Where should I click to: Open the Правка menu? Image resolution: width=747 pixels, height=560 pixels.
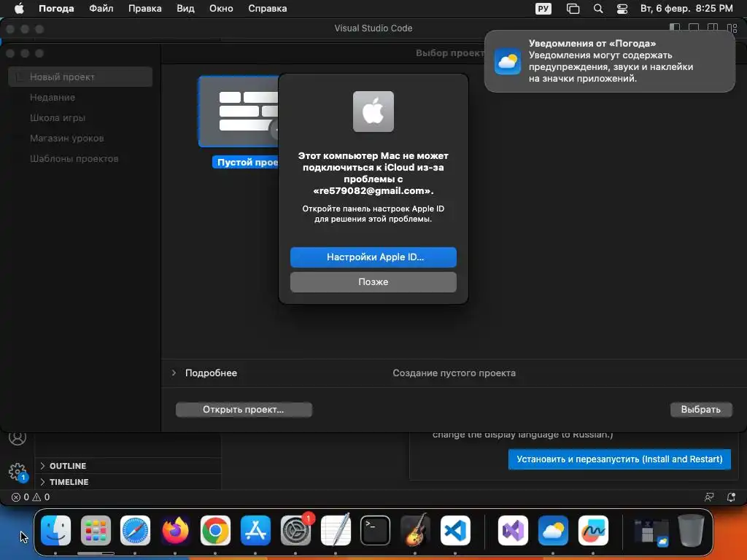[x=145, y=9]
